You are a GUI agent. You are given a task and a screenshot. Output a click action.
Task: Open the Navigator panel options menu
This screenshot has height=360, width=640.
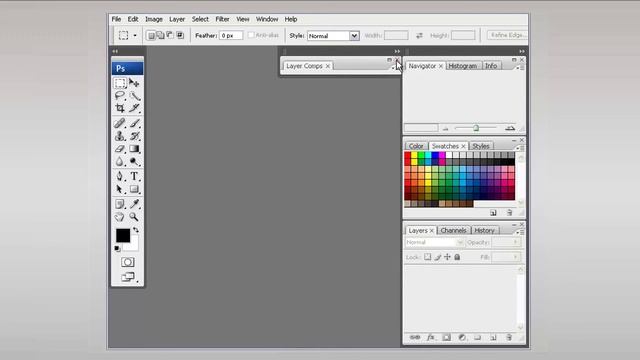tap(520, 68)
